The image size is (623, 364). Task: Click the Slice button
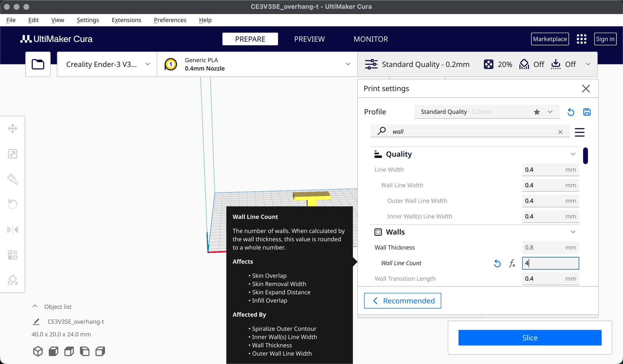pyautogui.click(x=530, y=338)
